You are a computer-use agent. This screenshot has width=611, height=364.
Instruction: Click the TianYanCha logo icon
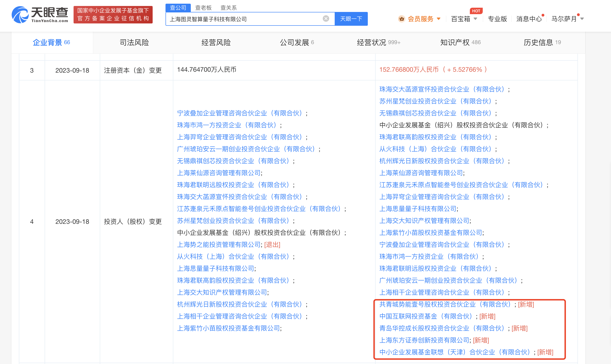pyautogui.click(x=20, y=15)
